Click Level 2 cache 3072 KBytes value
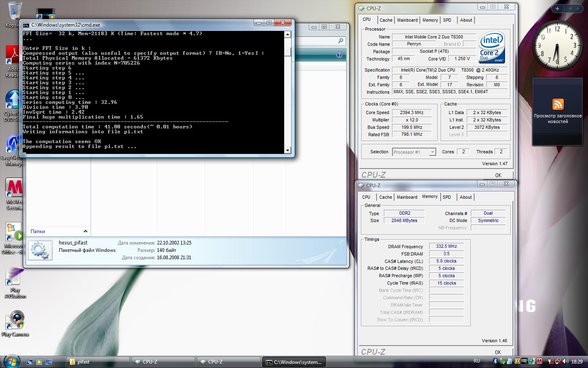Screen dimensions: 588x368 (486, 127)
